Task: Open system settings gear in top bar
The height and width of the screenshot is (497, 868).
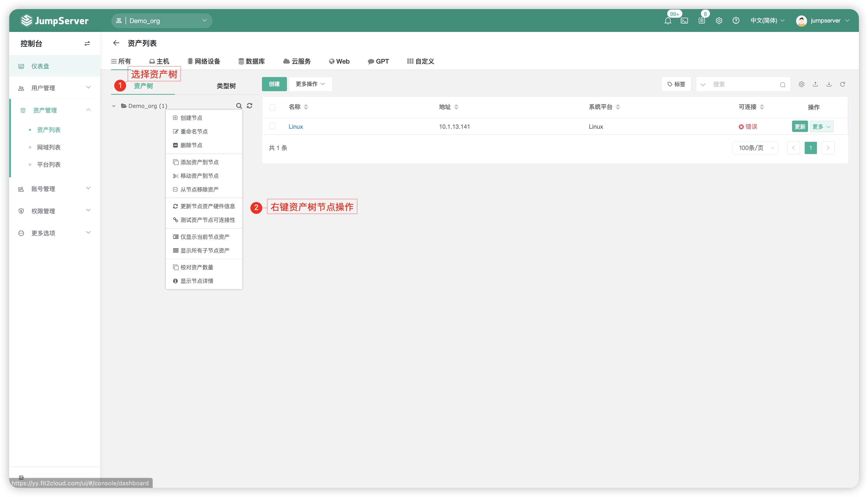Action: [719, 21]
